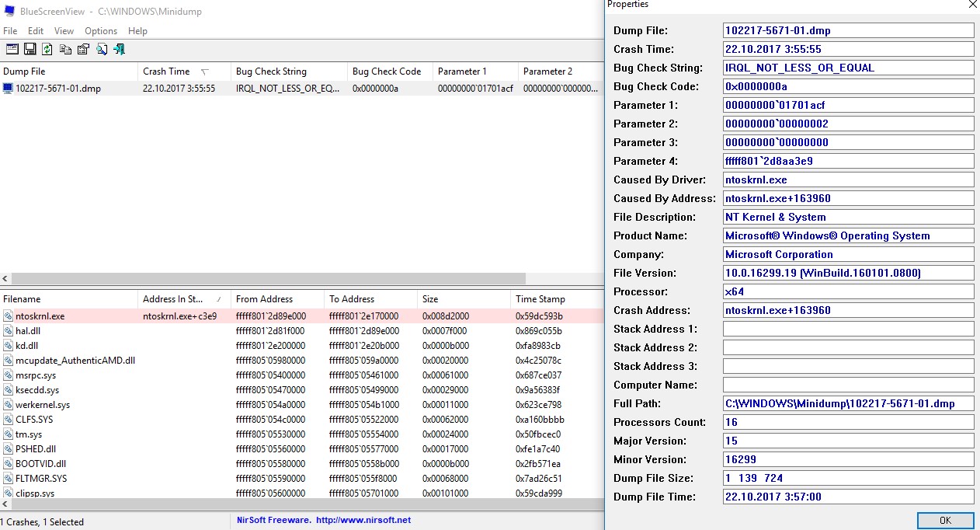Click the file icon beside tm.sys

click(x=8, y=434)
